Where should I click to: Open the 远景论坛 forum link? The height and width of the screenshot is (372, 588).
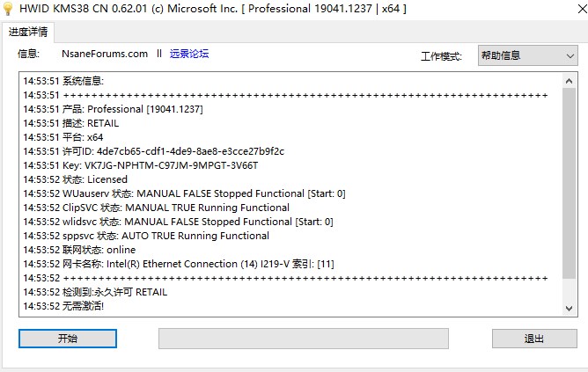click(x=189, y=54)
